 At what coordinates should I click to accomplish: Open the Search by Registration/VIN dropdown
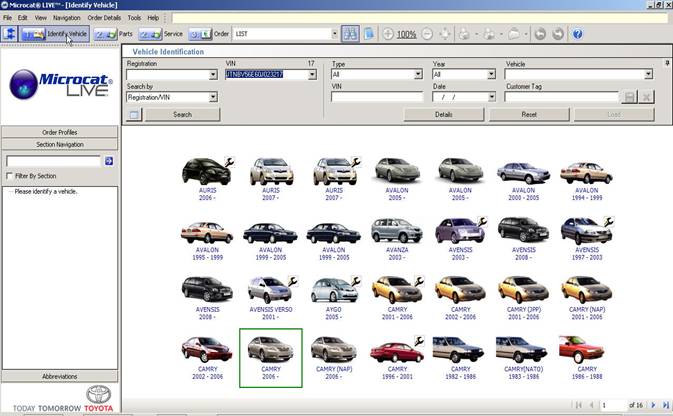click(213, 97)
